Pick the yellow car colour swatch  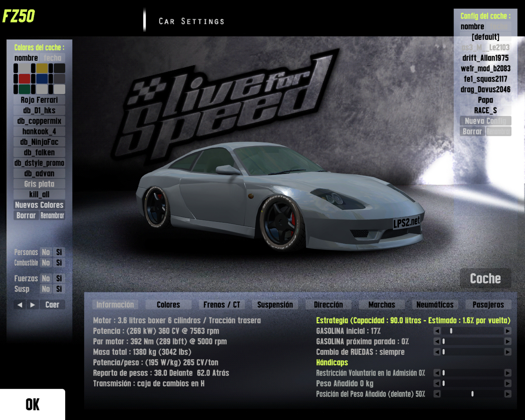point(42,68)
